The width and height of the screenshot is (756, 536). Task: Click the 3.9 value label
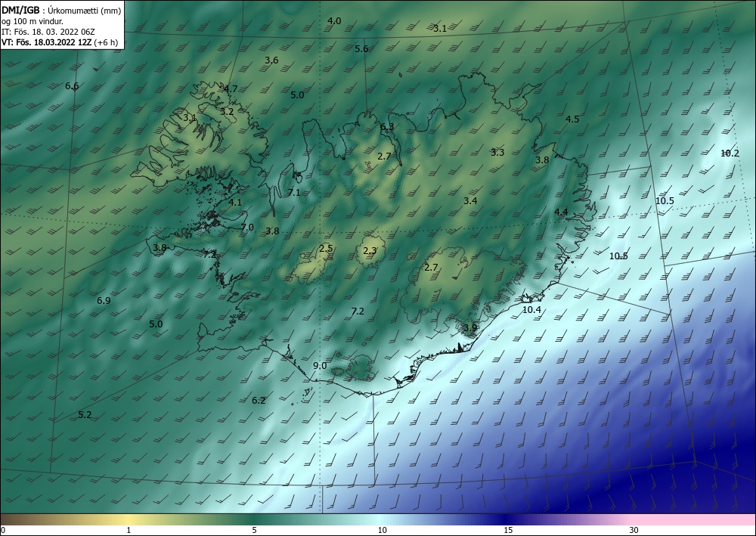click(470, 328)
